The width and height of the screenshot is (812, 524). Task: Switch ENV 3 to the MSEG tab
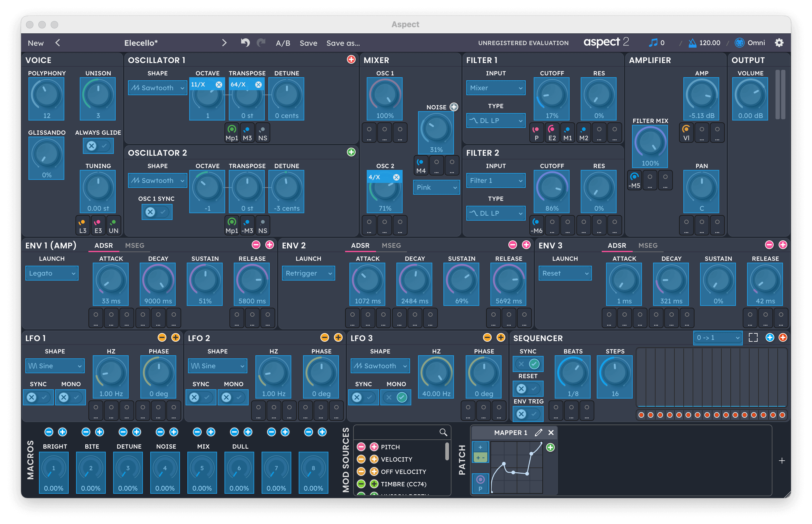[x=648, y=245]
